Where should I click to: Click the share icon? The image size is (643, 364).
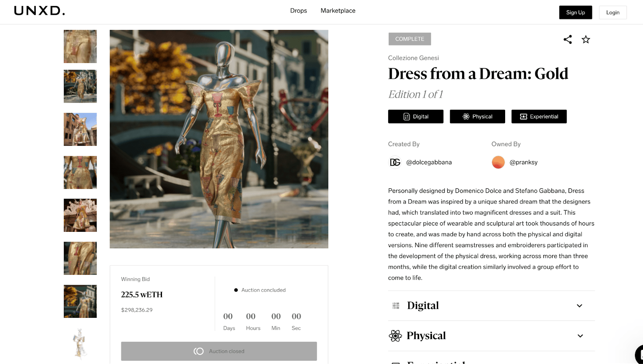[567, 39]
